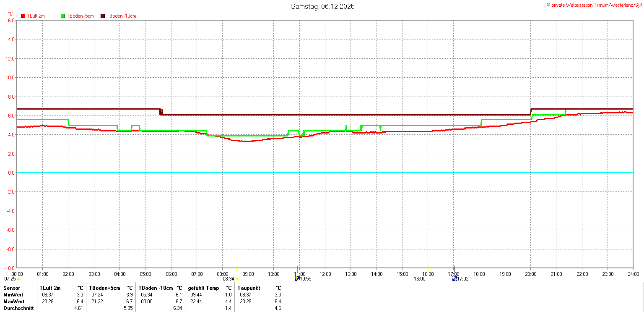Click the Durchschnitt row label
Image resolution: width=644 pixels, height=312 pixels.
pos(18,308)
